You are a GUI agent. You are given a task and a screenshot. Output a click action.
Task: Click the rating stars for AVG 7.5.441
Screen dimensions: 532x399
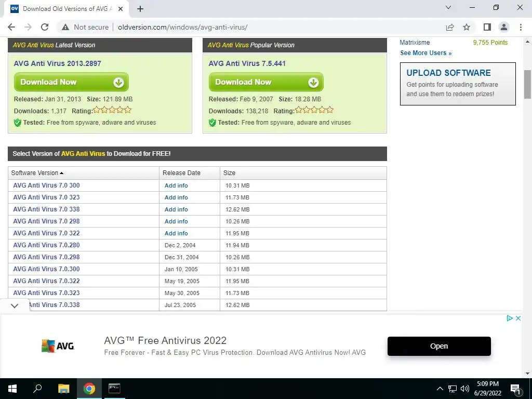314,110
